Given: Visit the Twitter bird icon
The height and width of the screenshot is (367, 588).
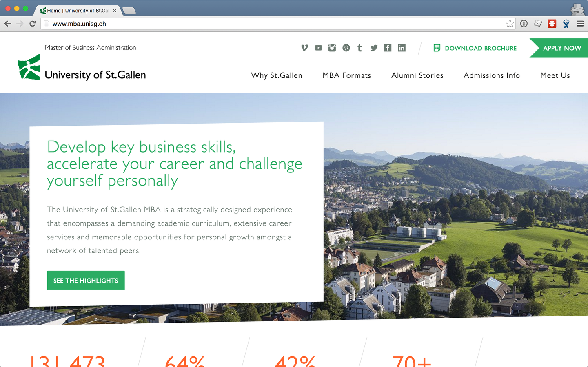Looking at the screenshot, I should [374, 48].
